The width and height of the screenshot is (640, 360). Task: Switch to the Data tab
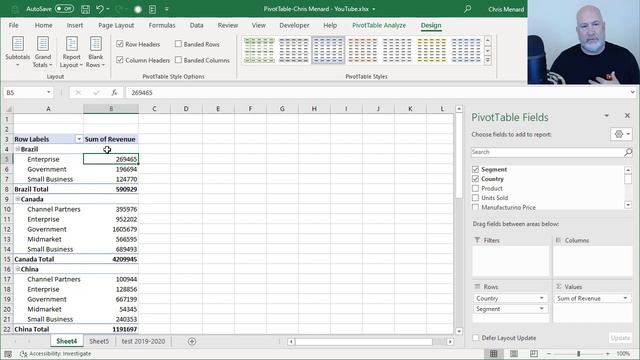(196, 25)
